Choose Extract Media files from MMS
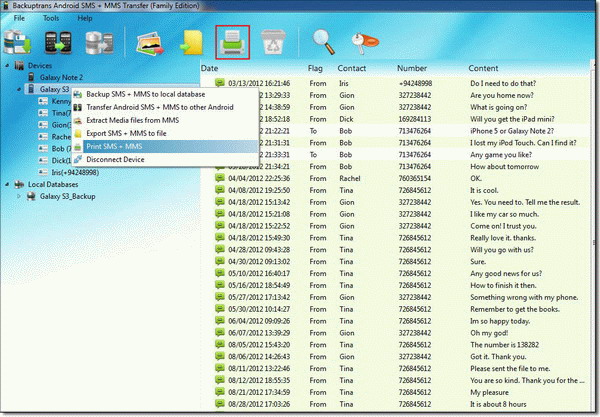Image resolution: width=600 pixels, height=417 pixels. [165, 120]
